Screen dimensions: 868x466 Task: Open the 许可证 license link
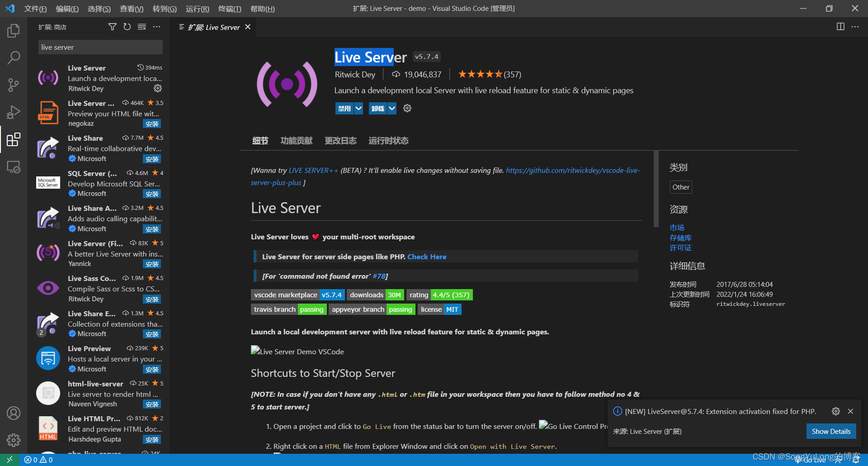pyautogui.click(x=680, y=247)
